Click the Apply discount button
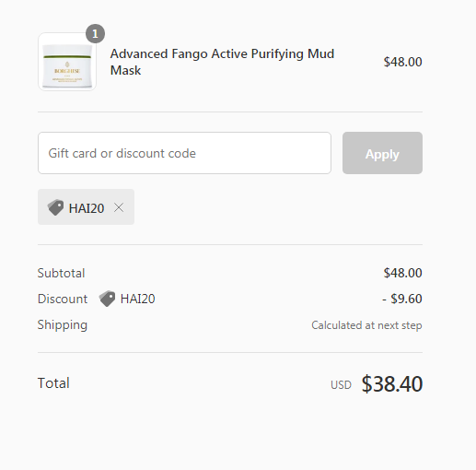 pyautogui.click(x=382, y=153)
